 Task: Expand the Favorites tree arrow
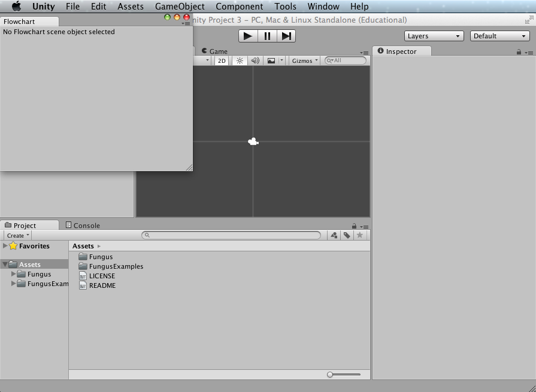click(x=5, y=246)
